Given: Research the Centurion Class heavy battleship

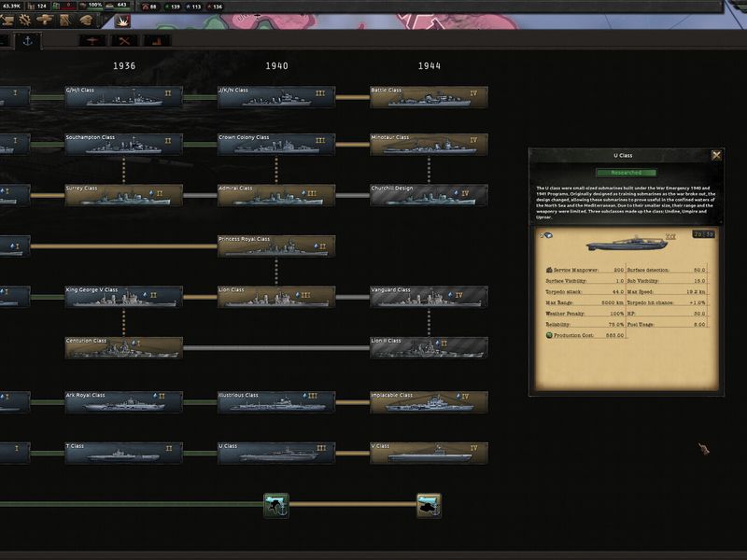Looking at the screenshot, I should [124, 347].
